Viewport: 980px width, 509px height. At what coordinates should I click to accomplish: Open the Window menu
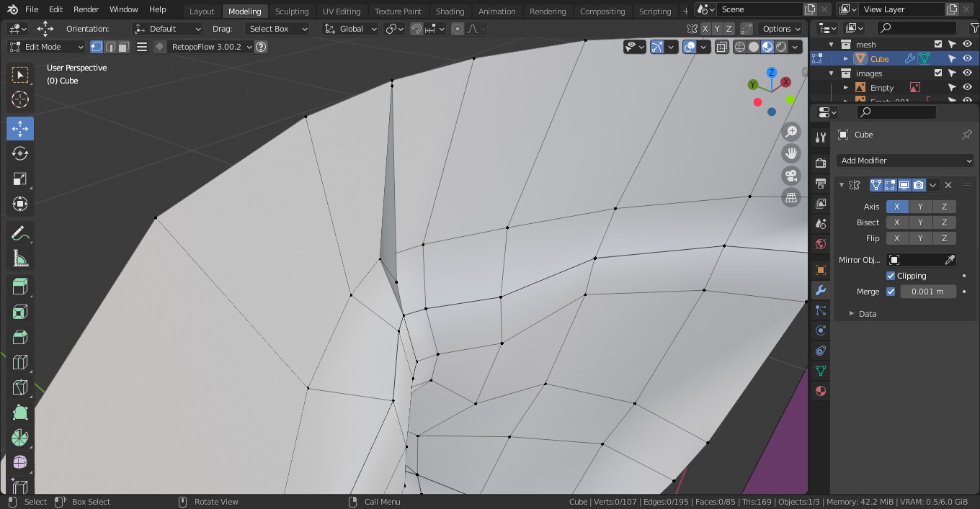124,9
